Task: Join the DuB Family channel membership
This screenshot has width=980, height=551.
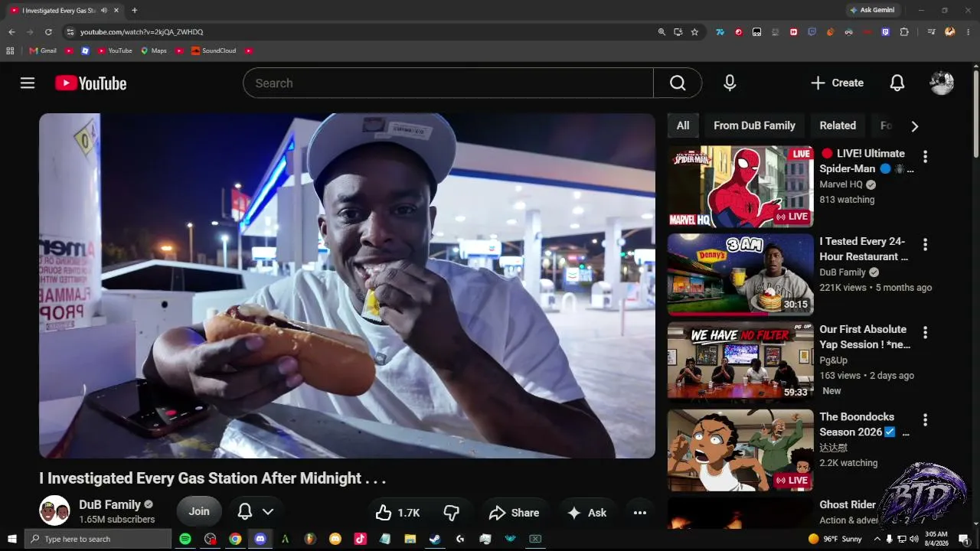Action: pyautogui.click(x=199, y=512)
